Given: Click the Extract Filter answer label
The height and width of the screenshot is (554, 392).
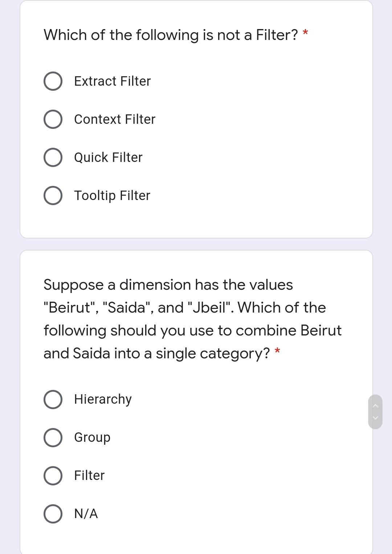Looking at the screenshot, I should click(112, 81).
